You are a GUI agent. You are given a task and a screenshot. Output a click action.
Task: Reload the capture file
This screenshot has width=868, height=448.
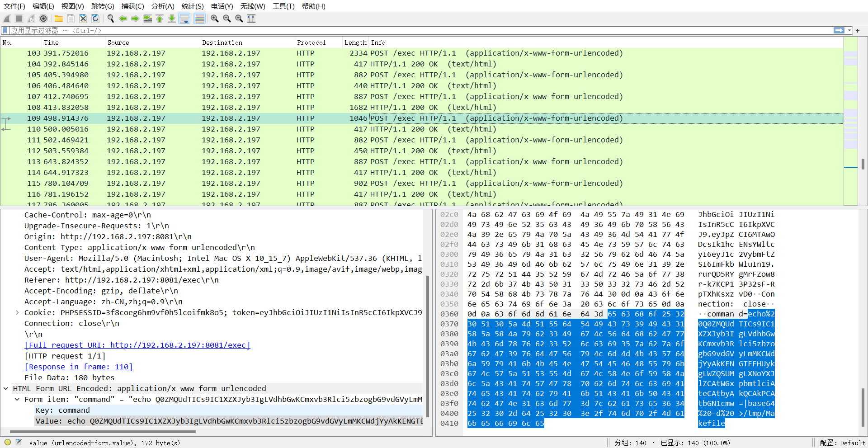[x=95, y=19]
